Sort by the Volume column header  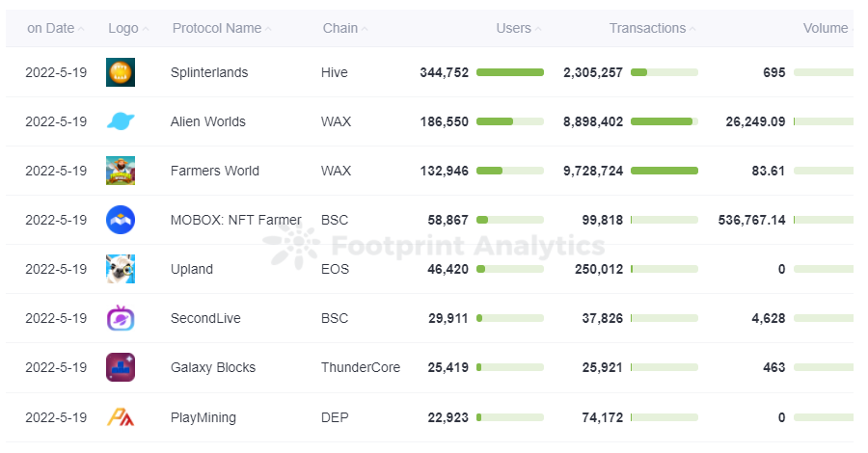point(828,28)
